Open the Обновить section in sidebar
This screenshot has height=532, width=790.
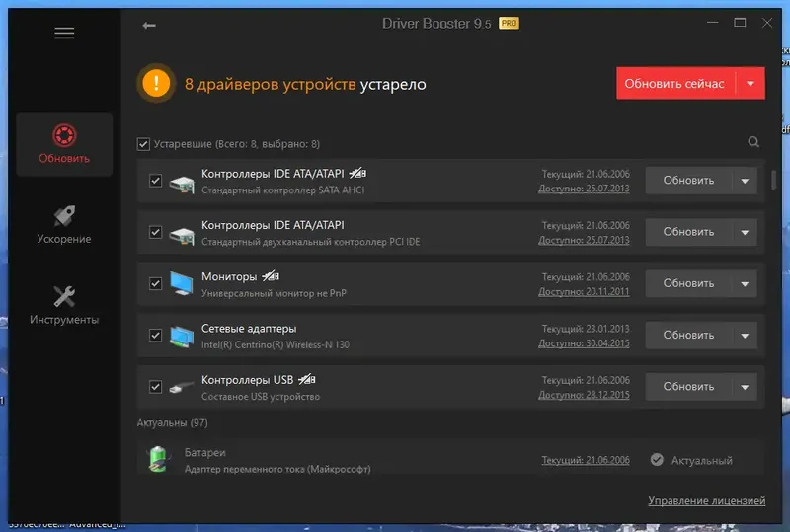point(64,144)
